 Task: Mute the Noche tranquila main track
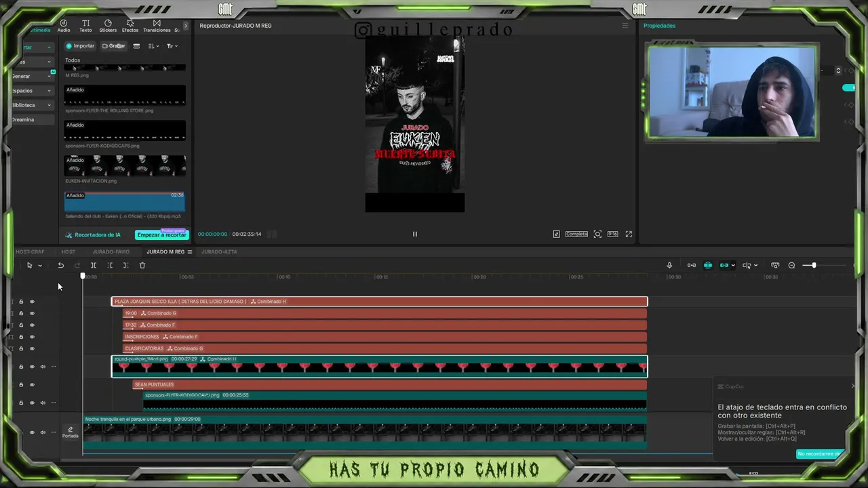(43, 432)
